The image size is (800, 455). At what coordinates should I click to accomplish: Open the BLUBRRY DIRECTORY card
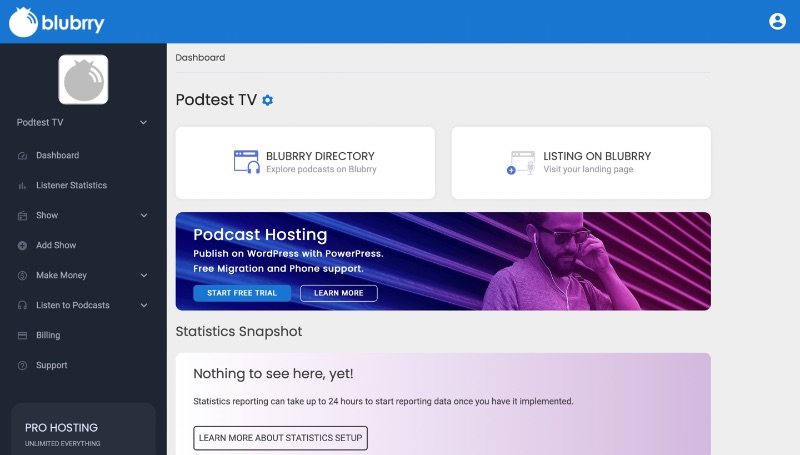305,163
